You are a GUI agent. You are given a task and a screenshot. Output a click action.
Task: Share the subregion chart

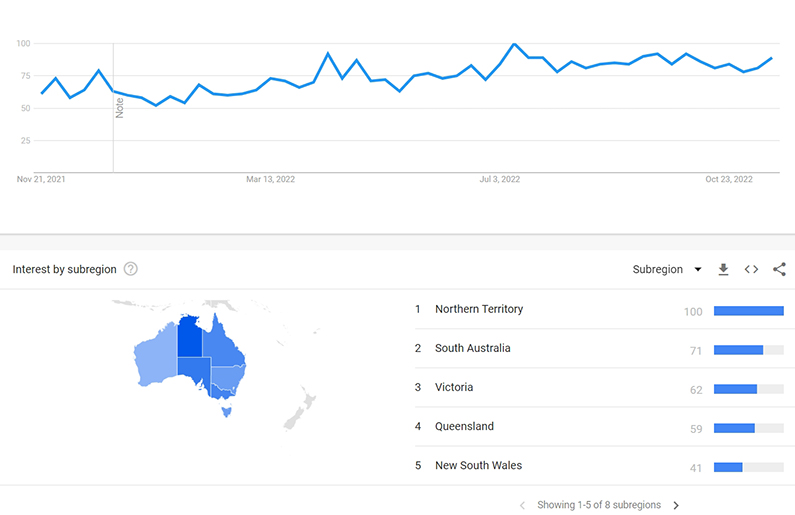[779, 269]
